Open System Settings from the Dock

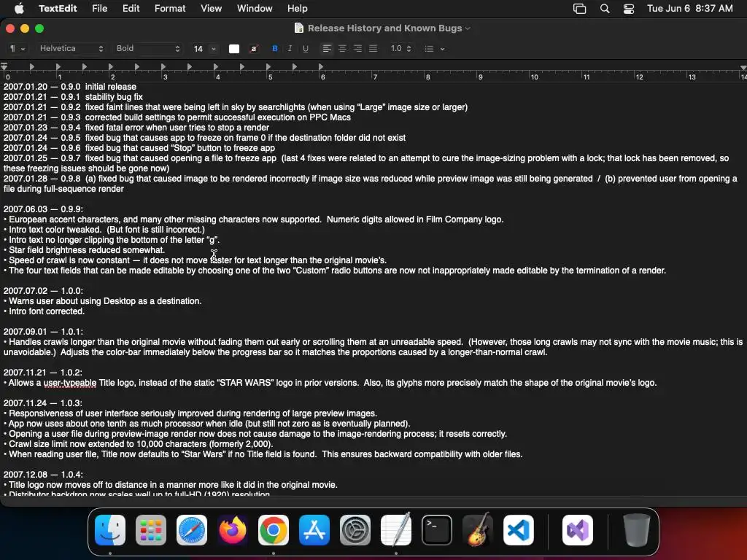[x=355, y=530]
